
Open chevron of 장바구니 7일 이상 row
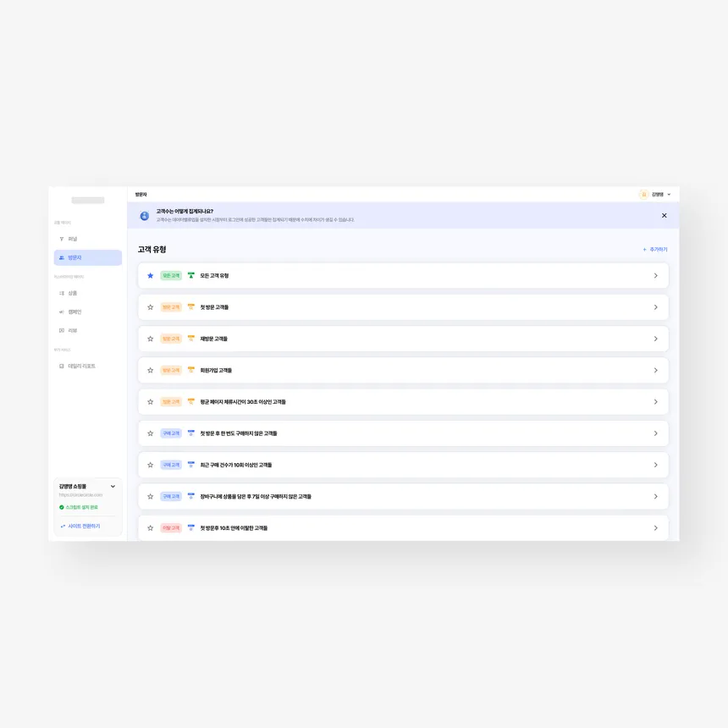tap(655, 497)
